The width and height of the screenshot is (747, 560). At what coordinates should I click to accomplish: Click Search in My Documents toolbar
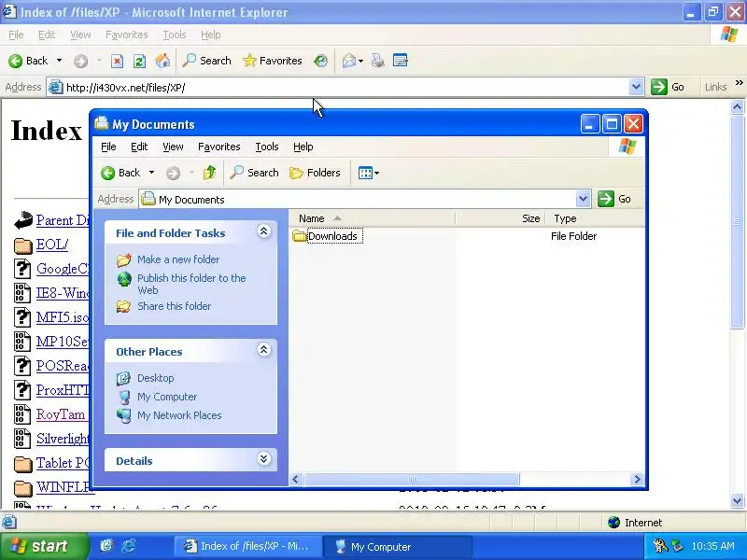point(254,173)
